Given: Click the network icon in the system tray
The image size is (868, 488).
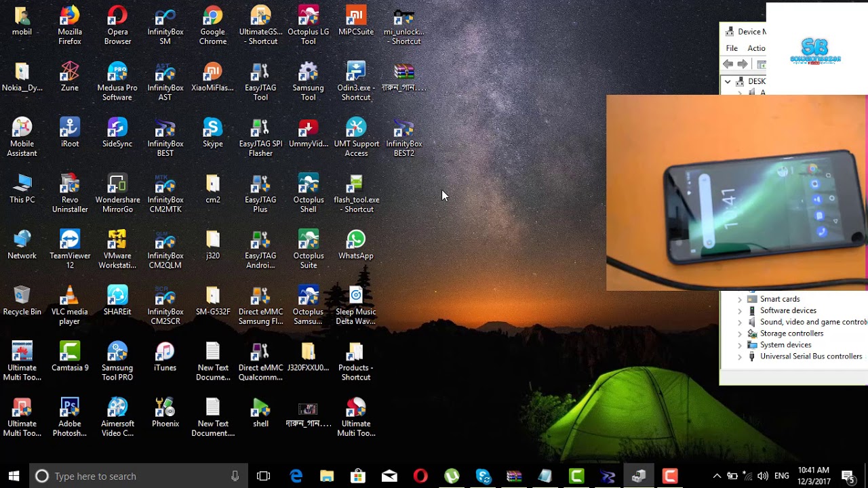Looking at the screenshot, I should (747, 476).
